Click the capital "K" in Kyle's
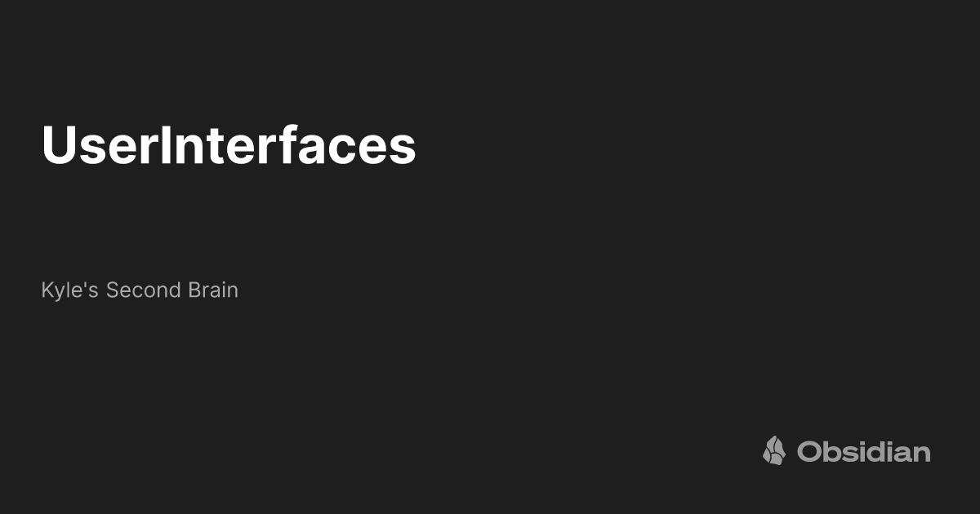 (47, 290)
